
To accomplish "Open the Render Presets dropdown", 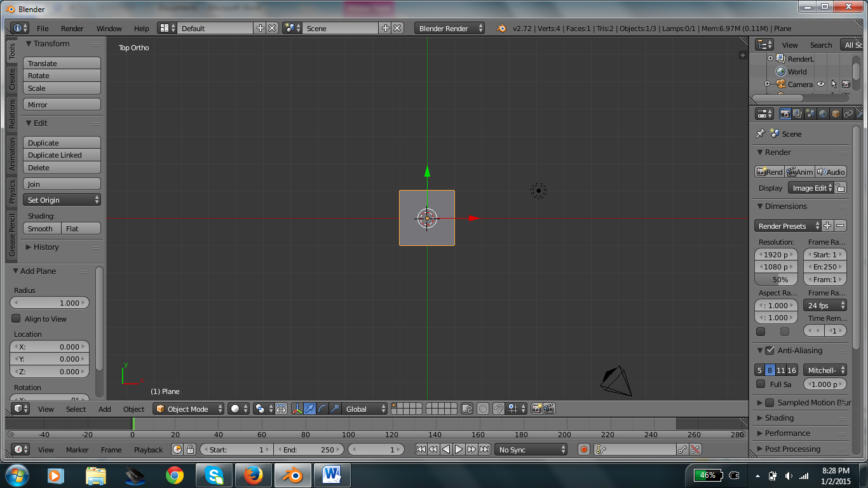I will (x=788, y=226).
